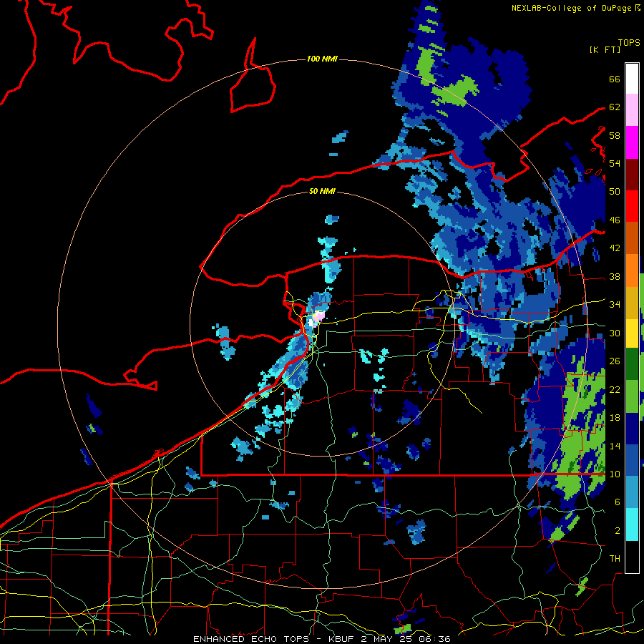Click the legend value "66"

tap(615, 79)
